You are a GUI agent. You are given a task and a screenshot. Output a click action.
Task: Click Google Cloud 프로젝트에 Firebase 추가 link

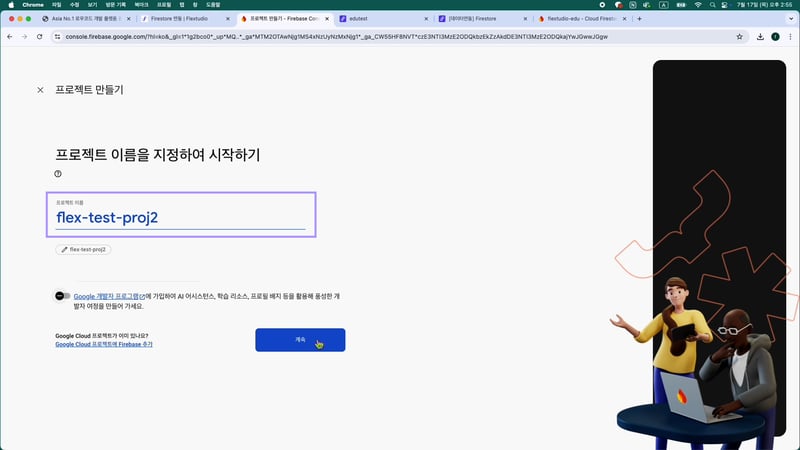(x=104, y=344)
